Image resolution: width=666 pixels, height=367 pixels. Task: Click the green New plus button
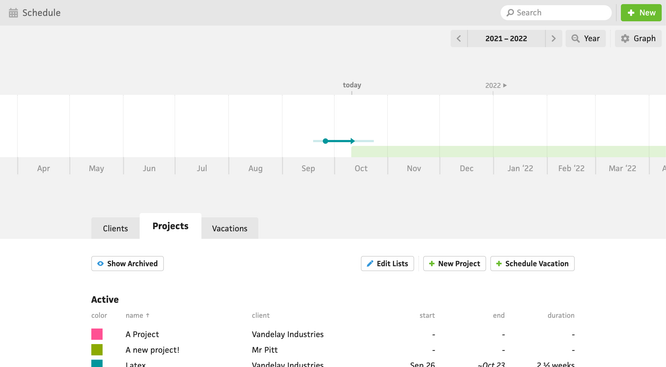[641, 13]
